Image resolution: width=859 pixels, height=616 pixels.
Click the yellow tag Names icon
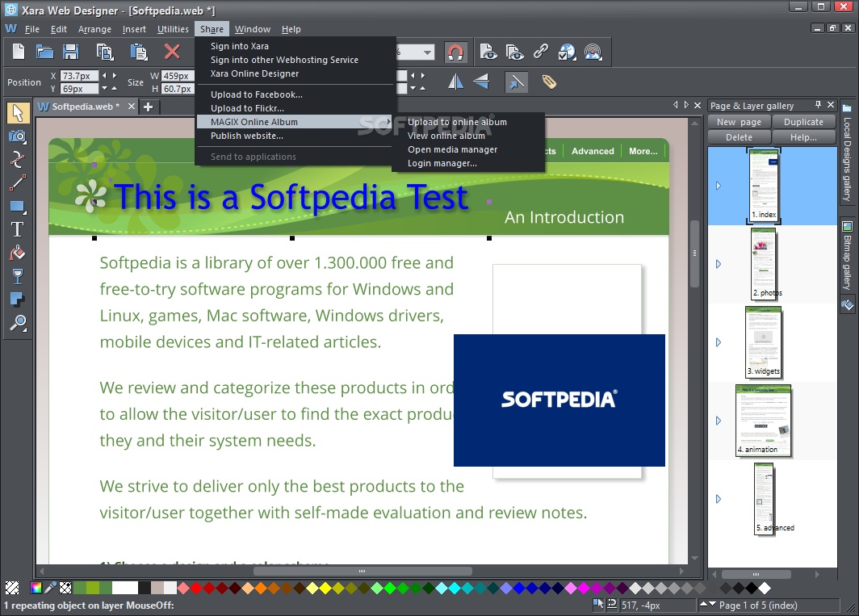point(549,82)
